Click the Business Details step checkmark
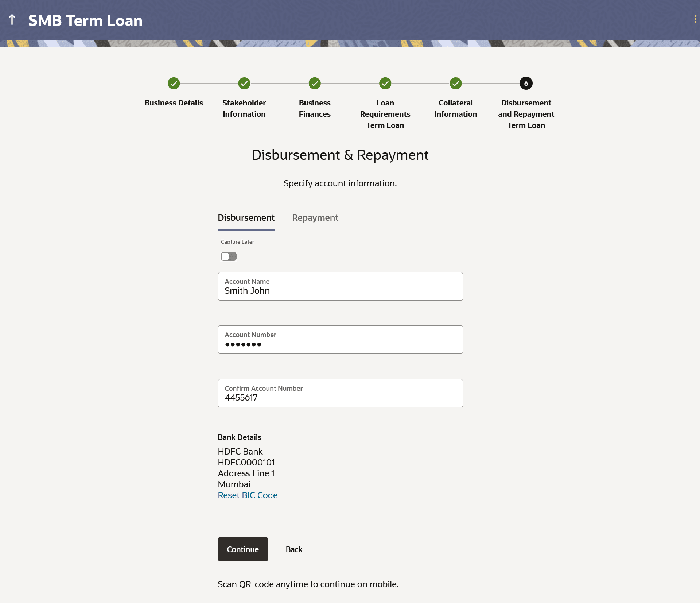Screen dimensions: 700x603 click(x=174, y=84)
